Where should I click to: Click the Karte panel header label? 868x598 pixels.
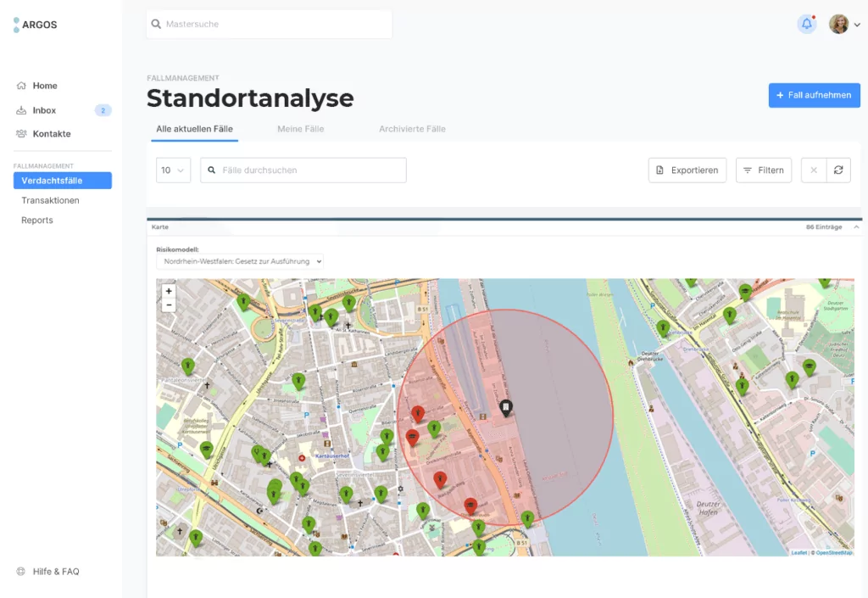[x=160, y=227]
